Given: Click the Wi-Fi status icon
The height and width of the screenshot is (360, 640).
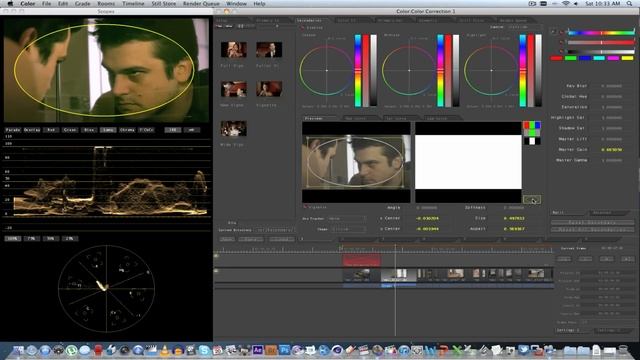Looking at the screenshot, I should [565, 4].
